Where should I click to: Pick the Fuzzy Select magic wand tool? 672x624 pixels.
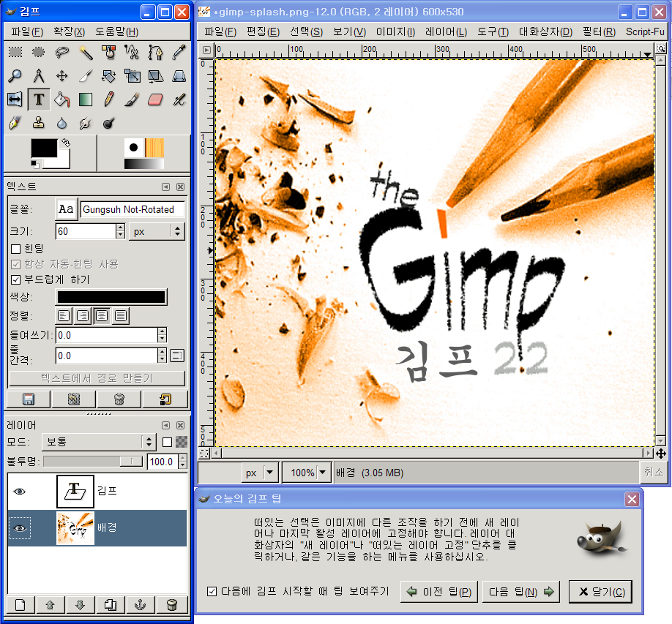pos(86,52)
